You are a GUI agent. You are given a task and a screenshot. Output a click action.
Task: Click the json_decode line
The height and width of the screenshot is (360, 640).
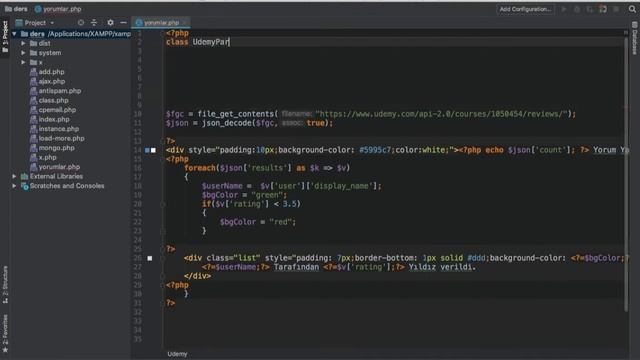(249, 123)
